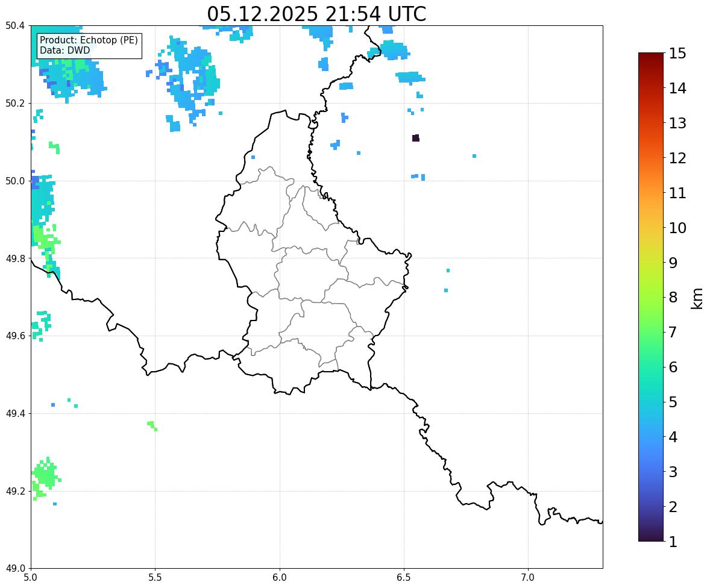Click the dark purple echo pixel on the map

[x=416, y=138]
